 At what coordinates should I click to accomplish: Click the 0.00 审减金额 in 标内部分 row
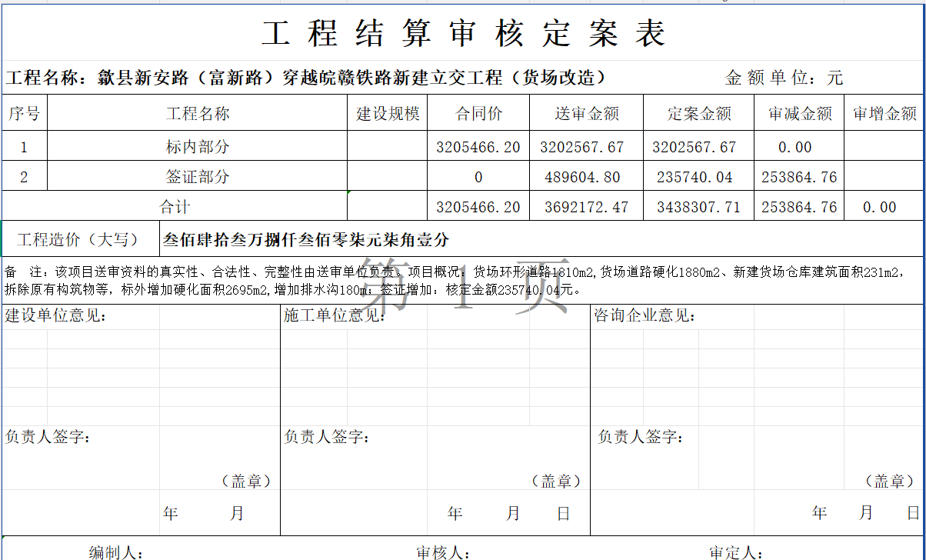pos(800,146)
